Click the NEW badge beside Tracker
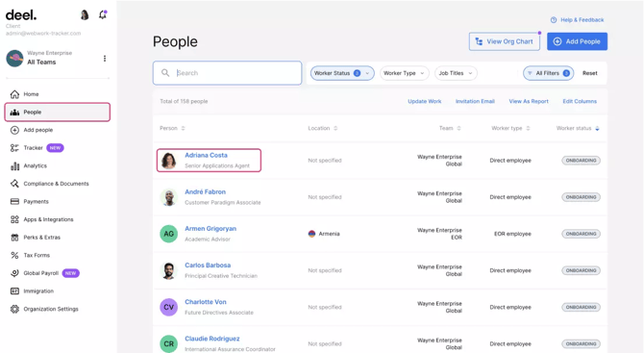This screenshot has width=644, height=353. [x=55, y=148]
